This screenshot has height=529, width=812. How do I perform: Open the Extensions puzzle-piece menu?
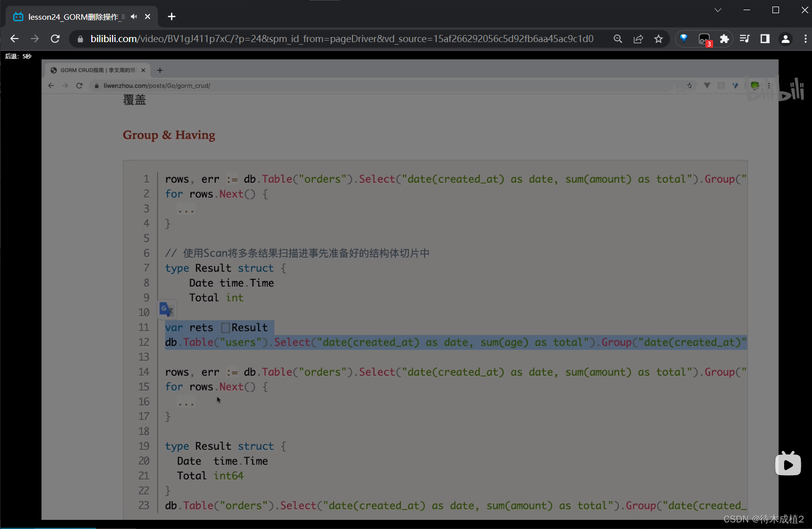point(724,39)
